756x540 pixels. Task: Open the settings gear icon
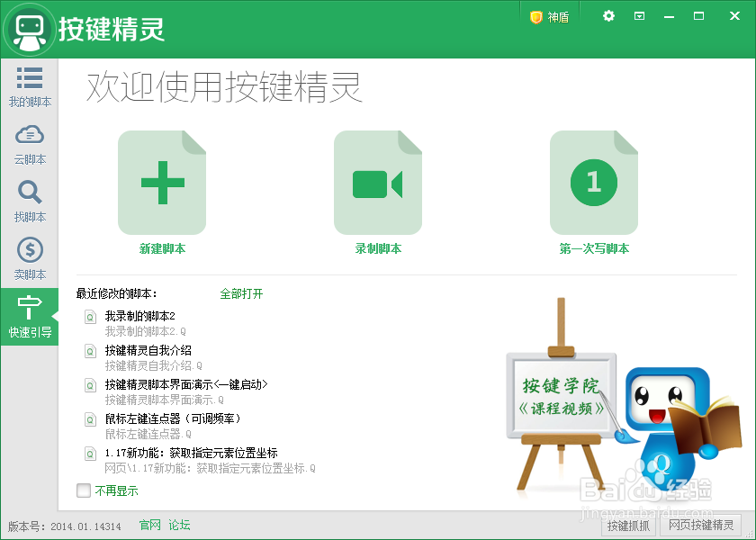[608, 15]
